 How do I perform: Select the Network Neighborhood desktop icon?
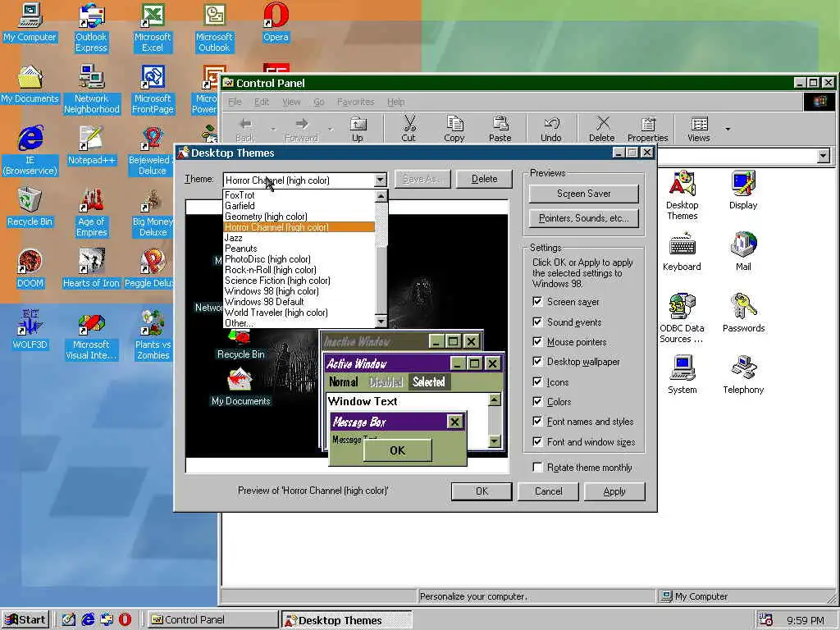pos(92,89)
